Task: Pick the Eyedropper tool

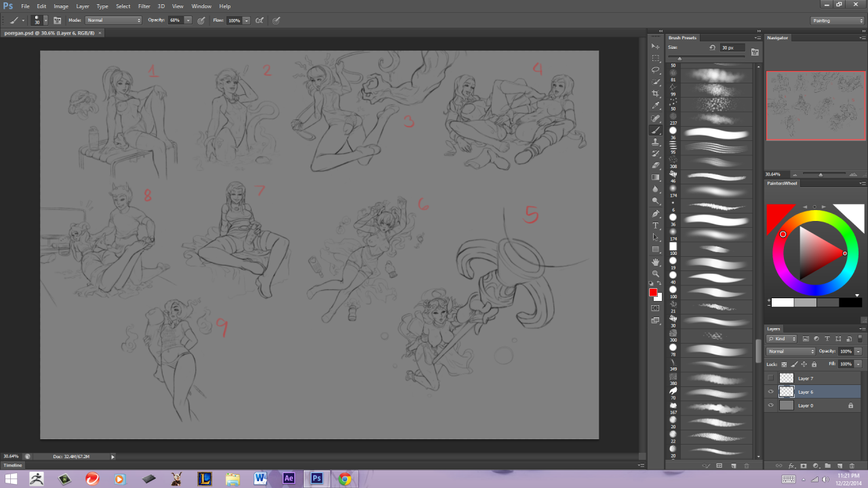Action: click(x=656, y=106)
